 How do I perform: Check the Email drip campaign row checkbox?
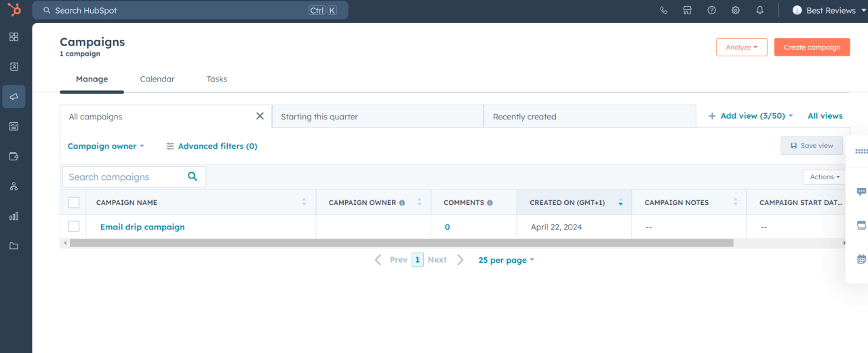pos(74,227)
